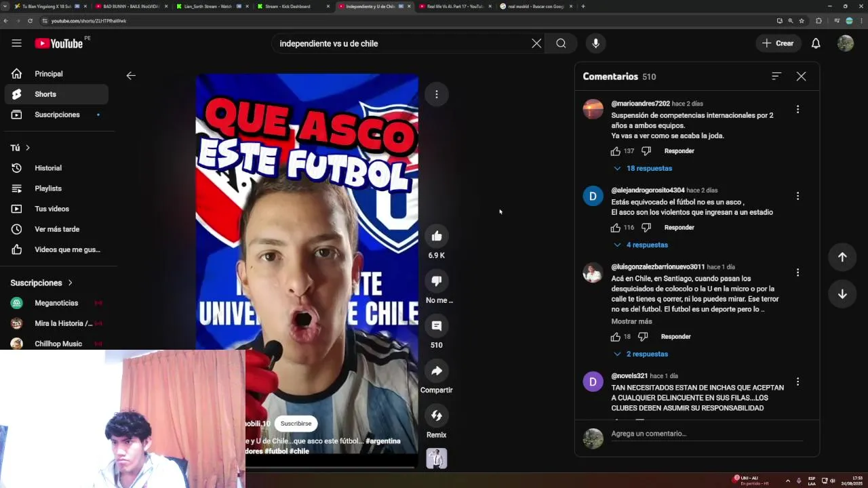868x488 pixels.
Task: Open the YouTube hamburger guide menu
Action: point(16,43)
